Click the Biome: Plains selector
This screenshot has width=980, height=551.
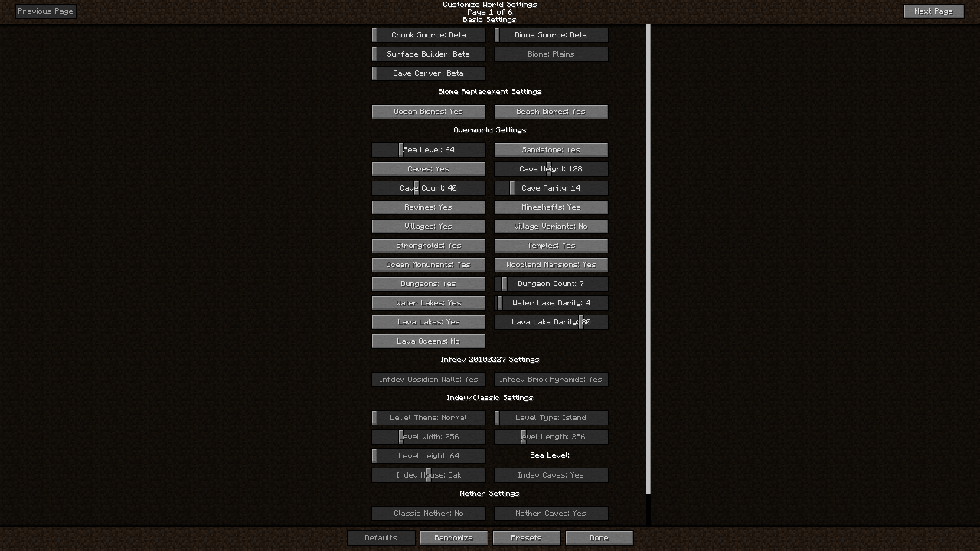point(550,54)
